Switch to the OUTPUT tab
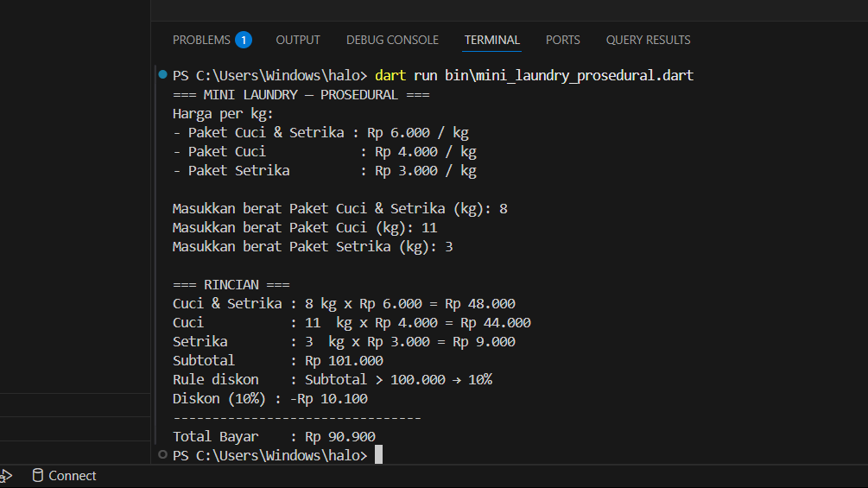Viewport: 868px width, 488px height. pyautogui.click(x=298, y=40)
